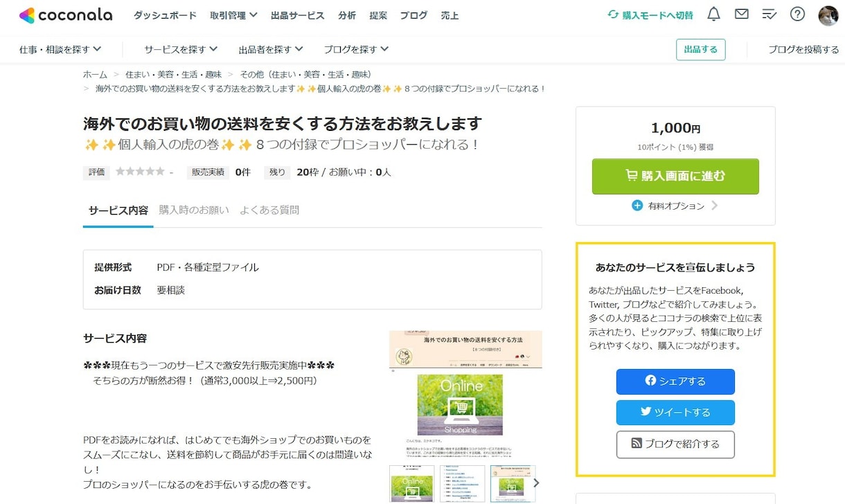Select the second gallery thumbnail
This screenshot has height=504, width=845.
(462, 483)
